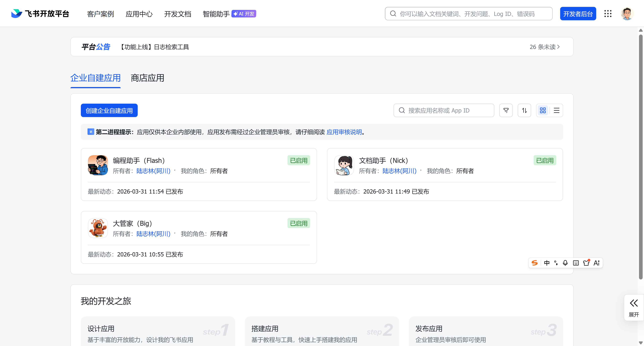Click the page vertical scrollbar thumb
The width and height of the screenshot is (644, 346).
click(x=641, y=157)
